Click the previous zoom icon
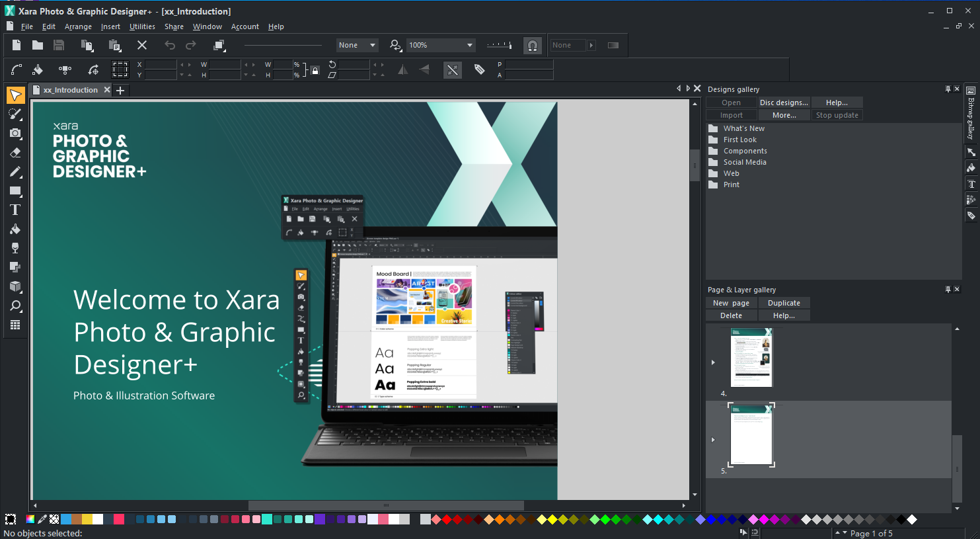 coord(395,45)
